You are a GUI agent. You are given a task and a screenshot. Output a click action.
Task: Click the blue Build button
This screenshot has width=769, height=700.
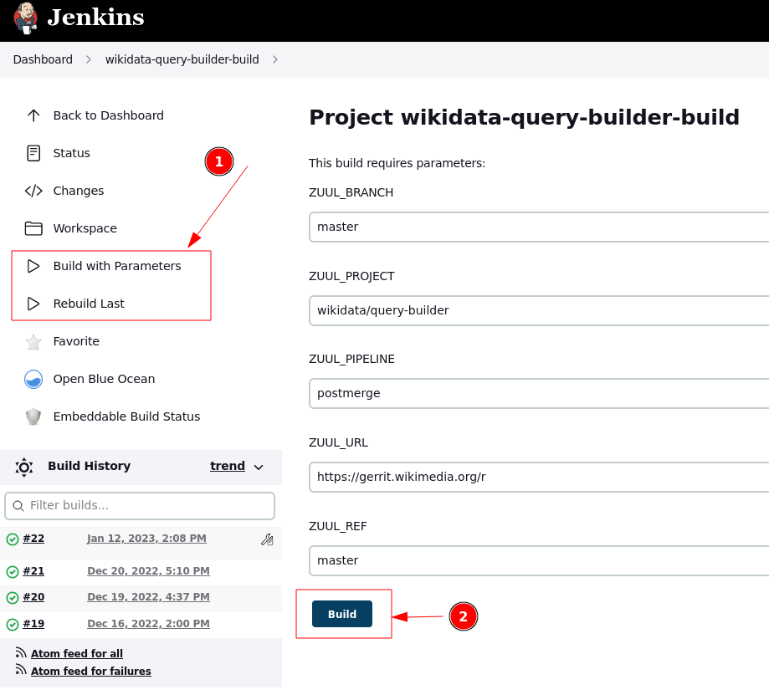tap(342, 614)
